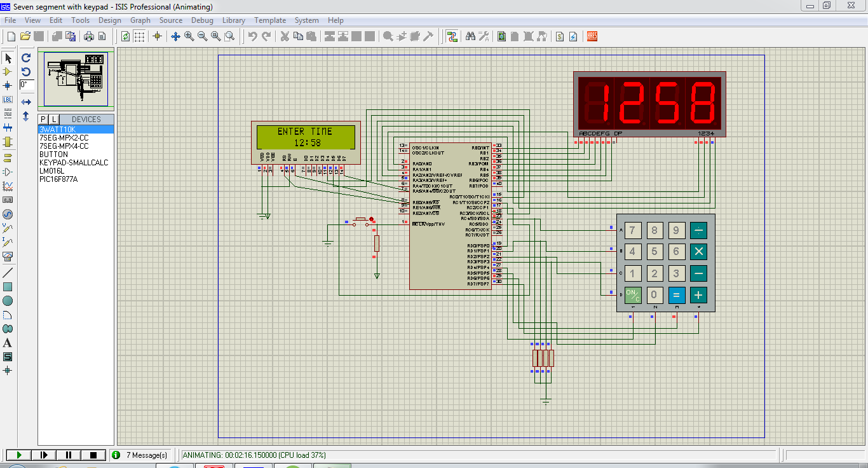Select the Generator Mode tool
Screen dimensions: 868x468
coord(8,214)
